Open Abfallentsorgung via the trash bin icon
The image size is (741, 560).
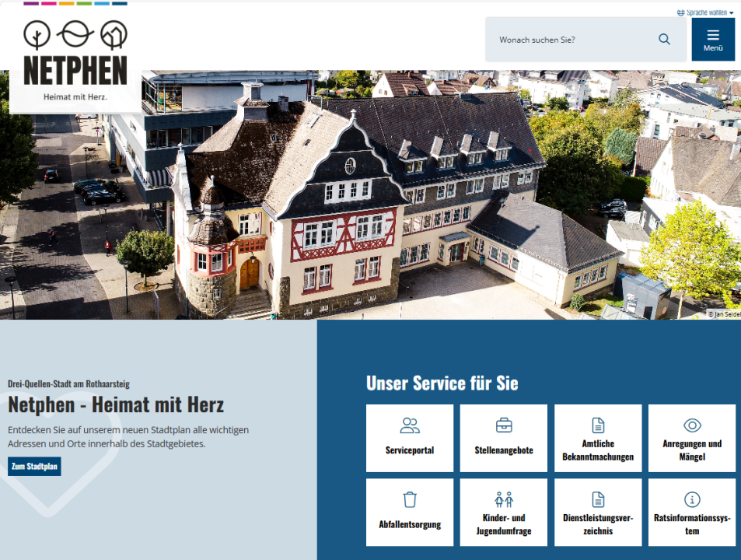pos(410,499)
